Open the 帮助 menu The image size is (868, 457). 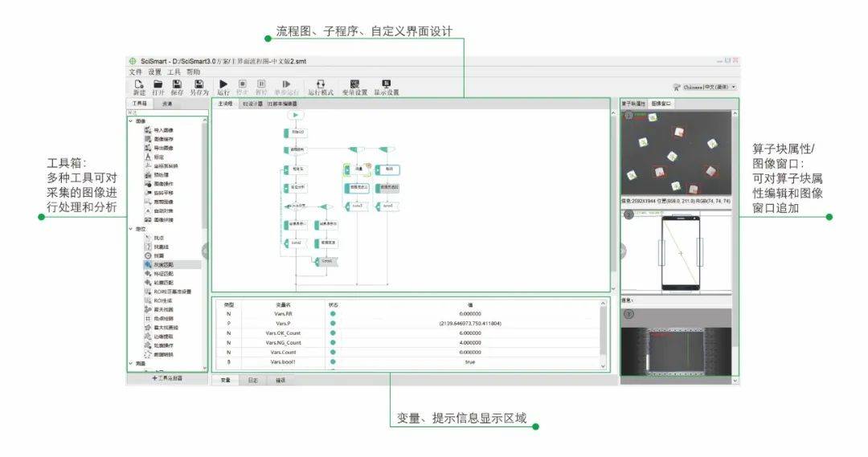(193, 72)
